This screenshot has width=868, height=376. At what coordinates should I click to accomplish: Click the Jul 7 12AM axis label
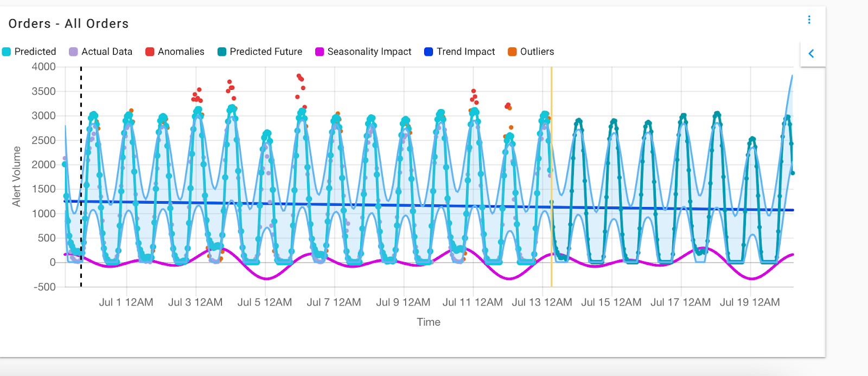click(334, 302)
